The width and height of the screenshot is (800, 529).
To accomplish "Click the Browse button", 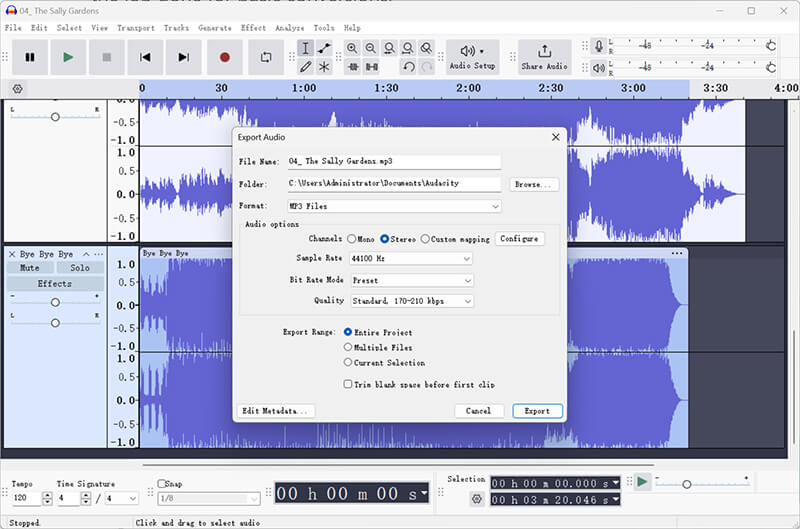I will pyautogui.click(x=534, y=184).
